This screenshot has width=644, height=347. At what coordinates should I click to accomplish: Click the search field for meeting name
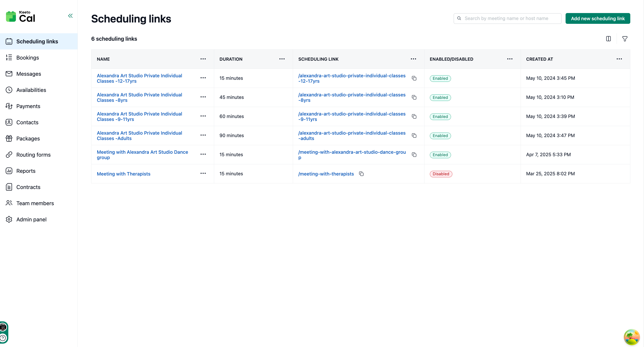coord(507,18)
